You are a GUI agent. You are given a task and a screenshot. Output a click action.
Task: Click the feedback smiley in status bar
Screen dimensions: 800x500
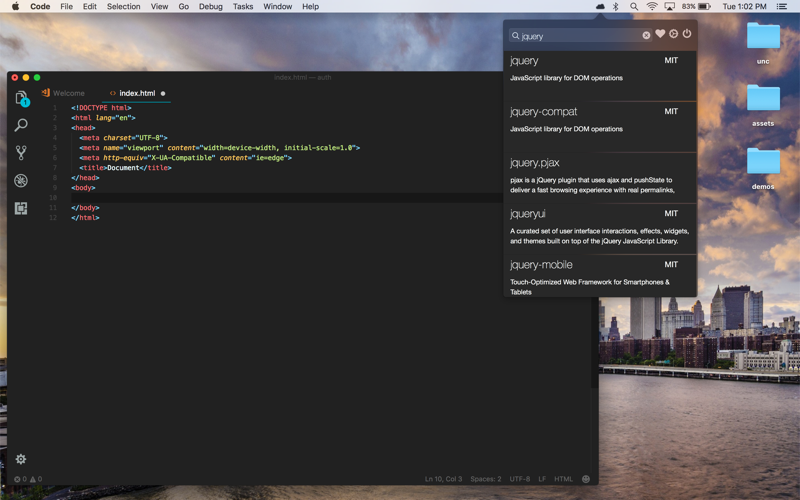586,479
